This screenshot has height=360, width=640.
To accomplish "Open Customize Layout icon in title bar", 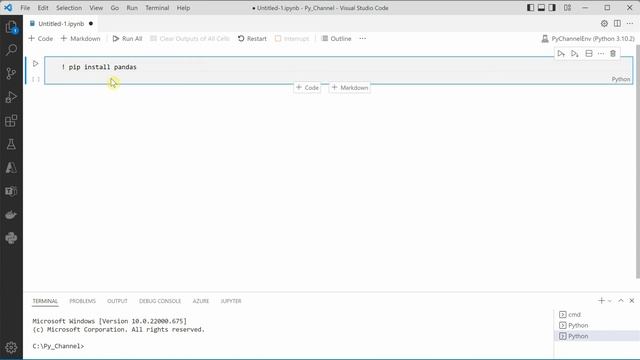I will 567,8.
